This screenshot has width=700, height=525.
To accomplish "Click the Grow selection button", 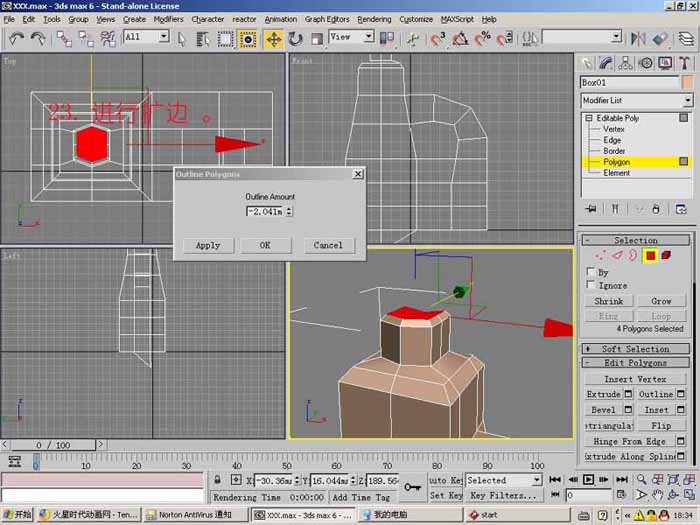I will (x=661, y=301).
